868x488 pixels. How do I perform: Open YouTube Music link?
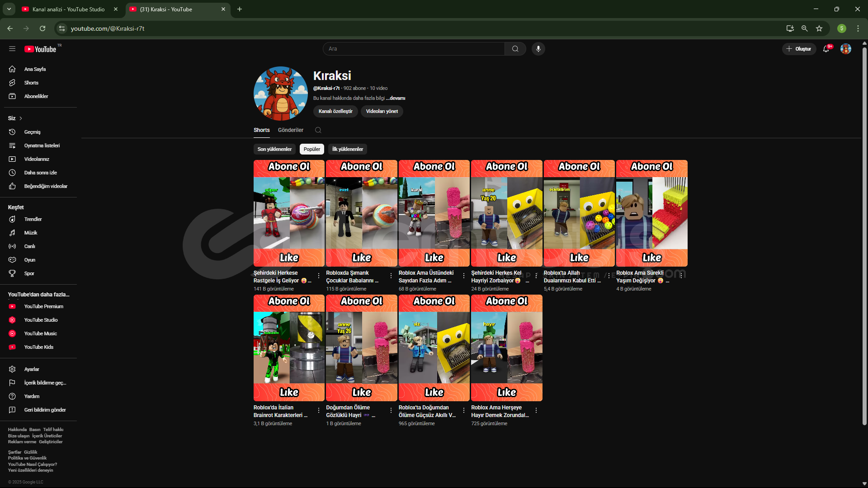point(41,333)
